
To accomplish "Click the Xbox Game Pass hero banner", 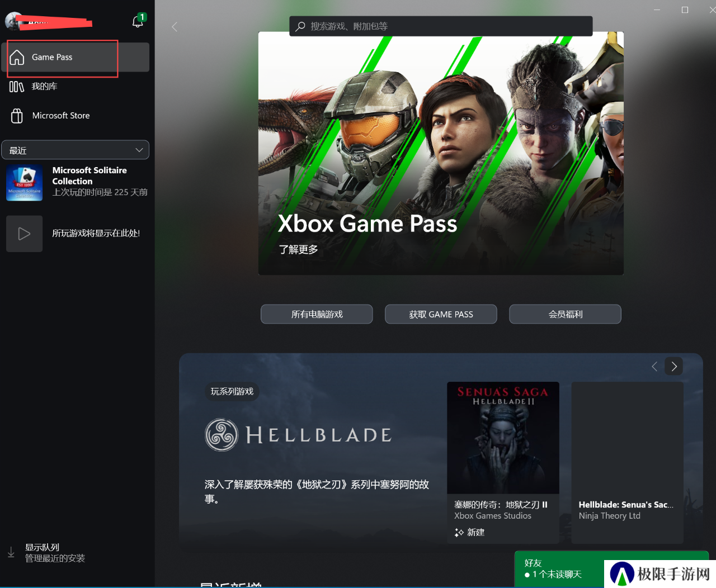I will tap(441, 153).
